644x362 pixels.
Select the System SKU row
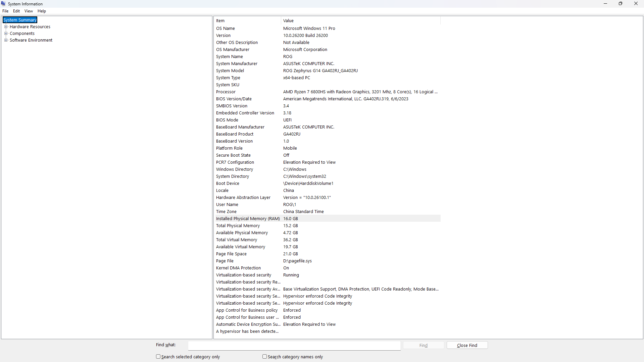point(327,85)
